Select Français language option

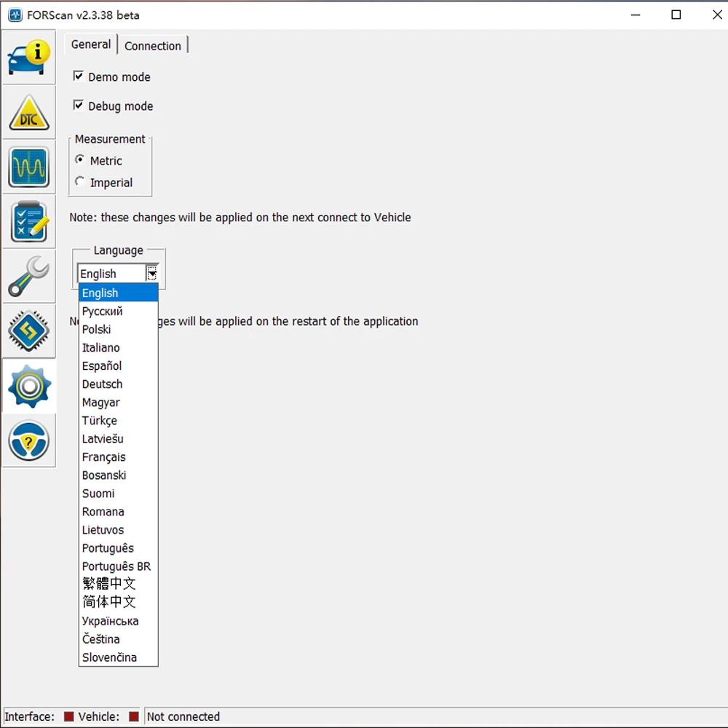[119, 457]
